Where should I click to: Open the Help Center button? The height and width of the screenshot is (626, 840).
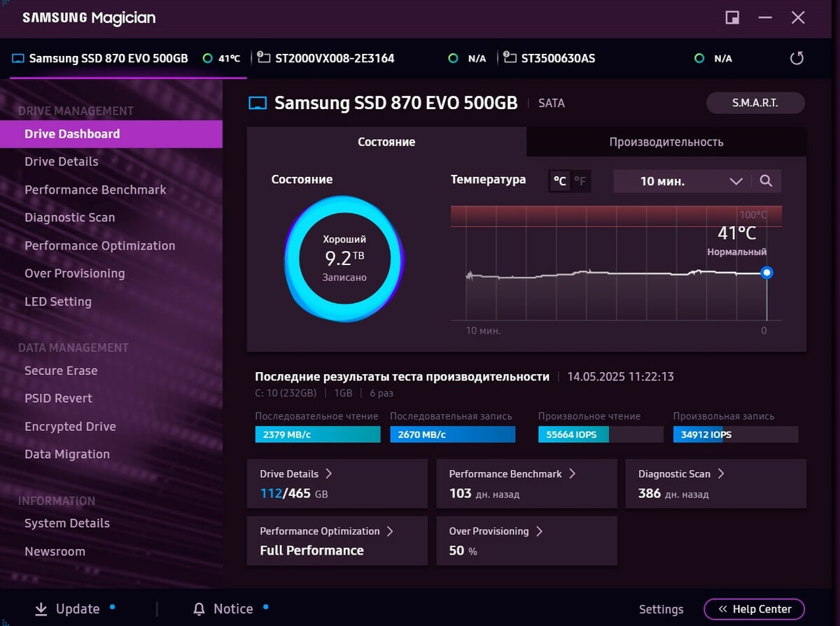pos(754,609)
